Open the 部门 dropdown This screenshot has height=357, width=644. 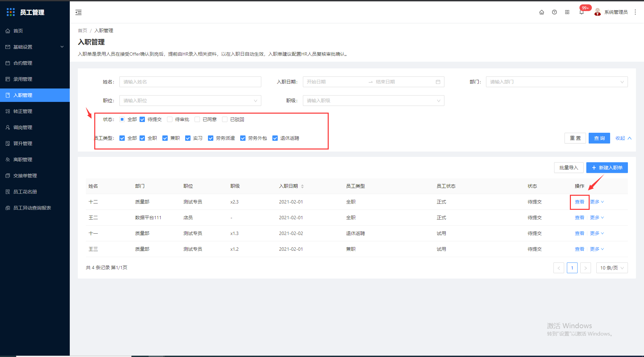(x=557, y=82)
